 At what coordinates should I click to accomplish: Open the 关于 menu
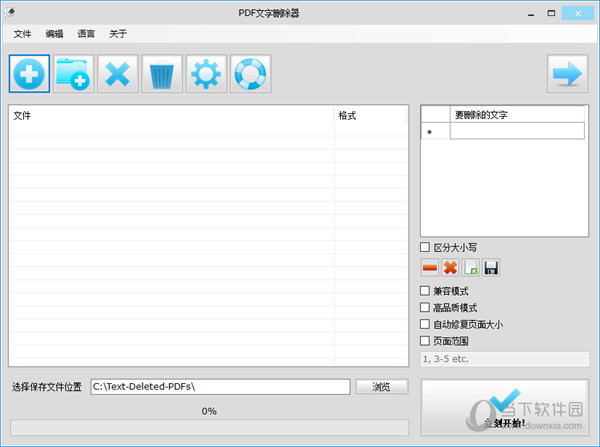click(x=118, y=34)
